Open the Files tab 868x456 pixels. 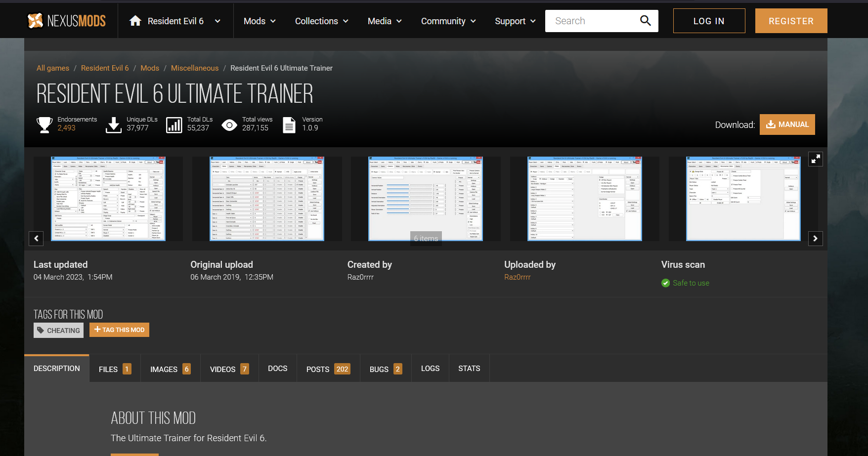[115, 369]
